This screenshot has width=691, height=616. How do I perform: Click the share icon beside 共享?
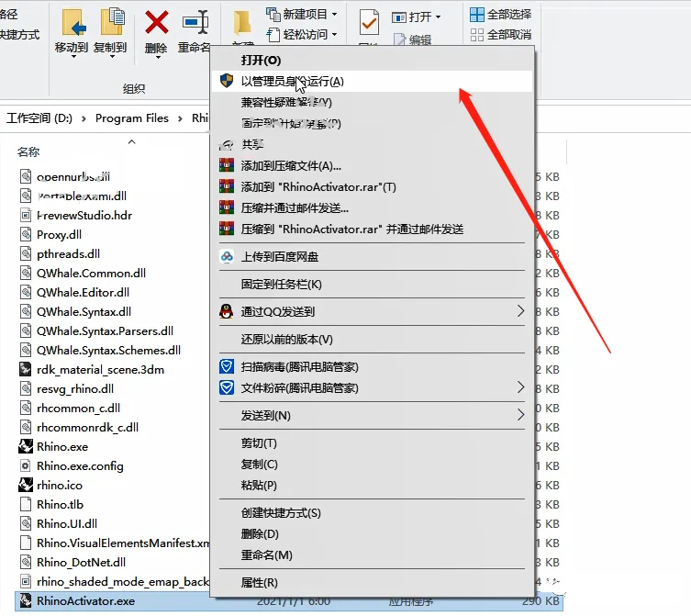(227, 144)
